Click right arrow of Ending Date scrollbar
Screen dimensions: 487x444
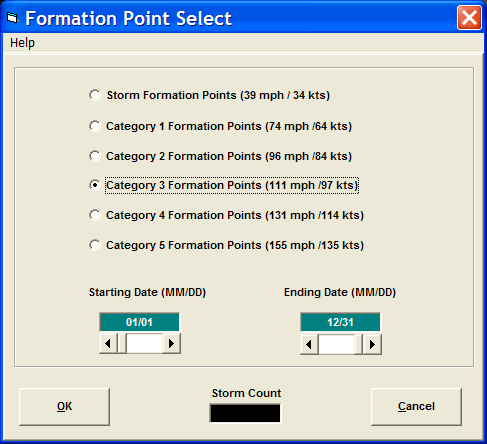pyautogui.click(x=372, y=344)
